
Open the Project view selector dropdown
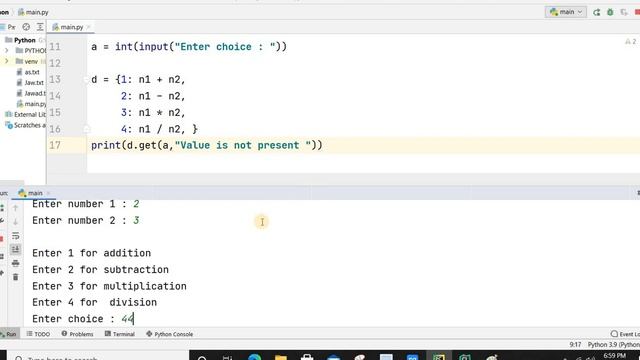(x=9, y=27)
